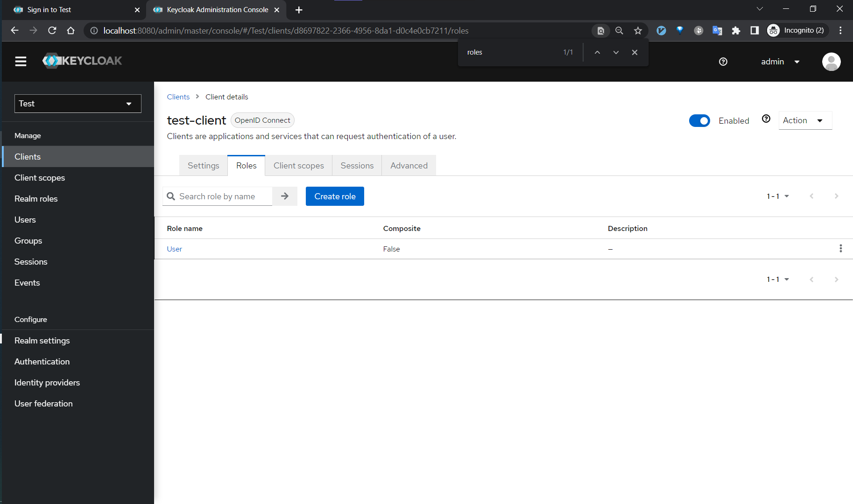The image size is (853, 504).
Task: Open bottom pagination 1-1 dropdown
Action: coord(778,280)
